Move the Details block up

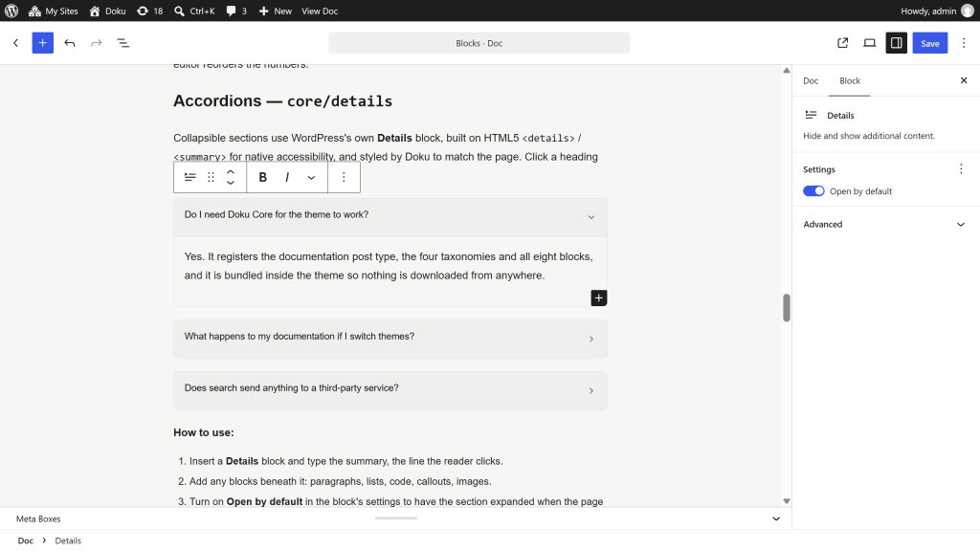coord(231,172)
